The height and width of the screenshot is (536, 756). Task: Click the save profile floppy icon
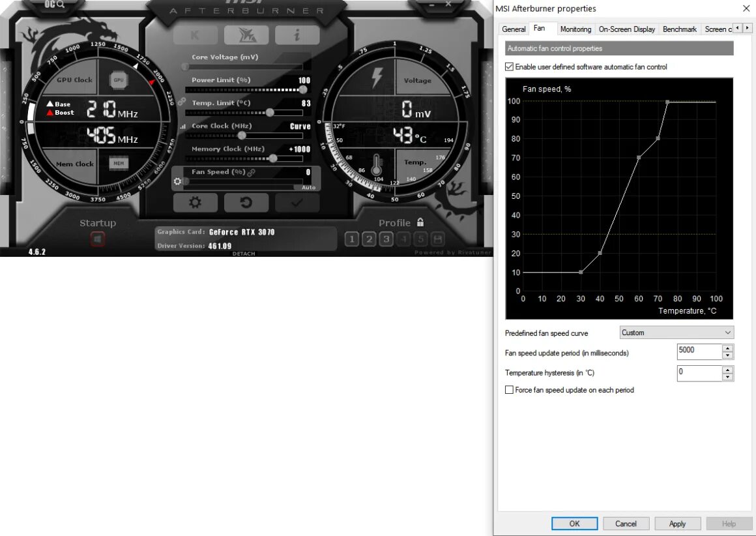(438, 239)
